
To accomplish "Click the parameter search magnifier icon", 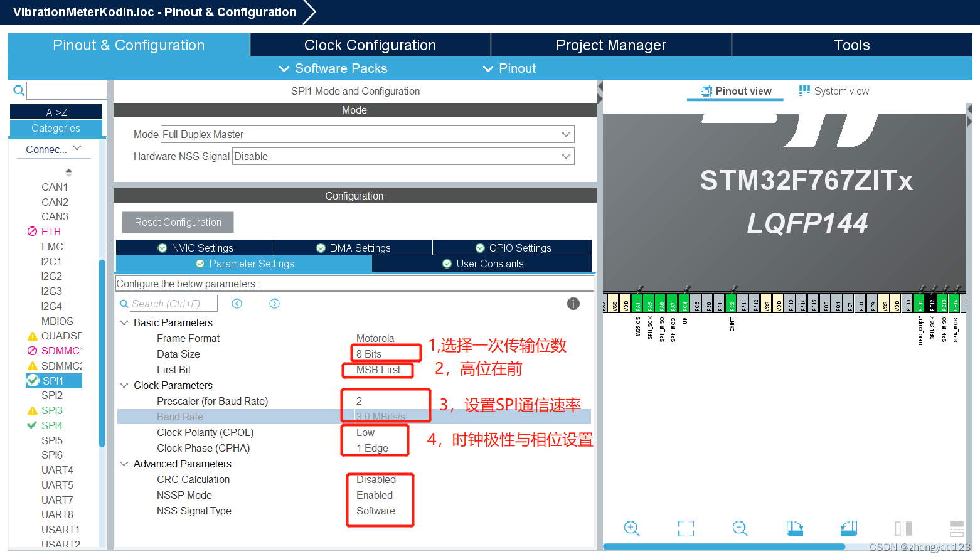I will (x=124, y=304).
